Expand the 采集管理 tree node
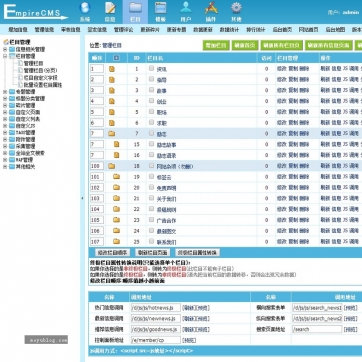 (x=5, y=146)
